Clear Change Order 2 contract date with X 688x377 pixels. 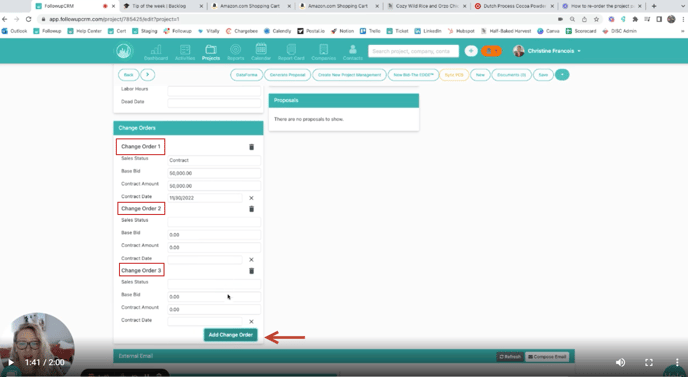point(251,260)
